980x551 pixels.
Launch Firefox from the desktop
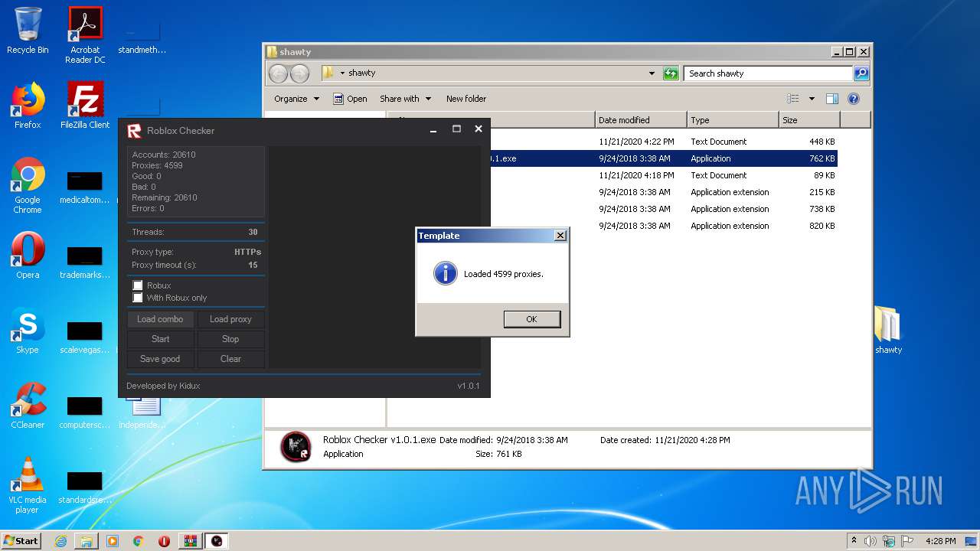click(x=28, y=106)
